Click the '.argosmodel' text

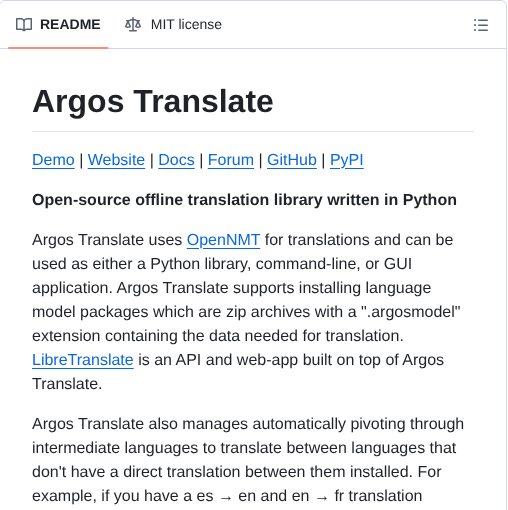[410, 312]
